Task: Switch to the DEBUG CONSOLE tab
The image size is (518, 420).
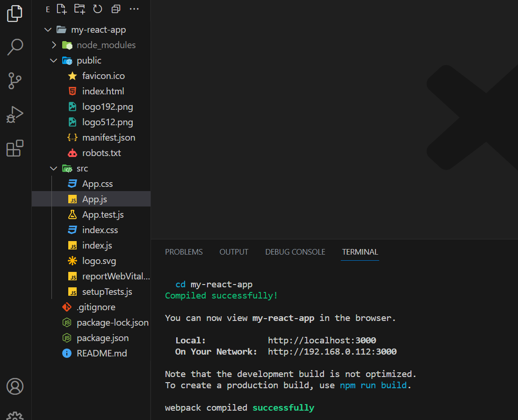Action: click(295, 252)
